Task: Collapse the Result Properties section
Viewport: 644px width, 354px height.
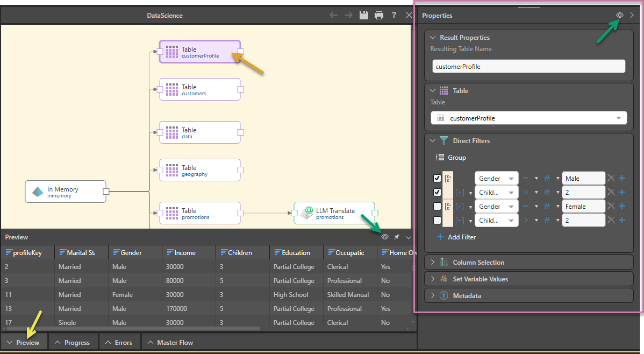Action: pos(433,38)
